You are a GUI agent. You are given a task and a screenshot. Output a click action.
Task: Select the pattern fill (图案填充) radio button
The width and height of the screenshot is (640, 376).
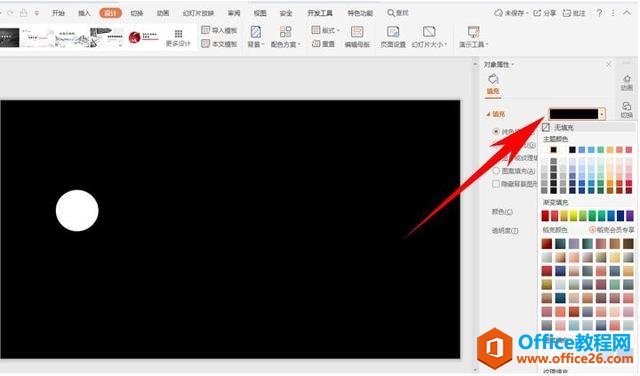click(496, 171)
